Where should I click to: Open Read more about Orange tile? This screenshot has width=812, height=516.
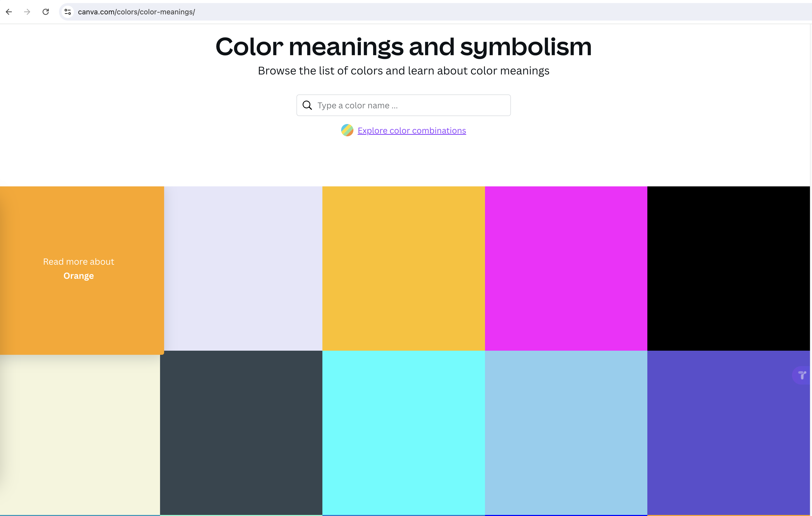82,270
